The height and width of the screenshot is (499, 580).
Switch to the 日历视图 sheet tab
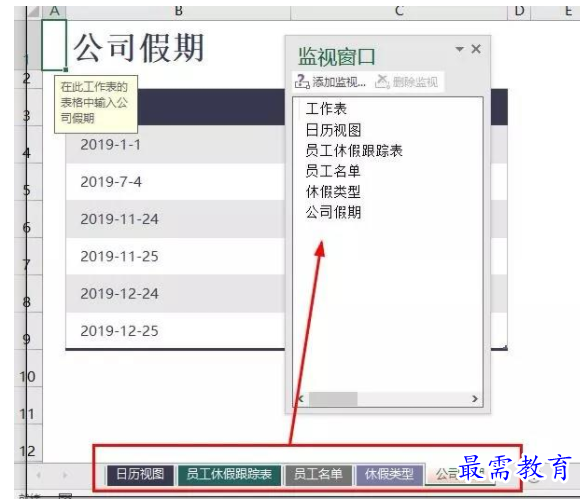pos(140,475)
